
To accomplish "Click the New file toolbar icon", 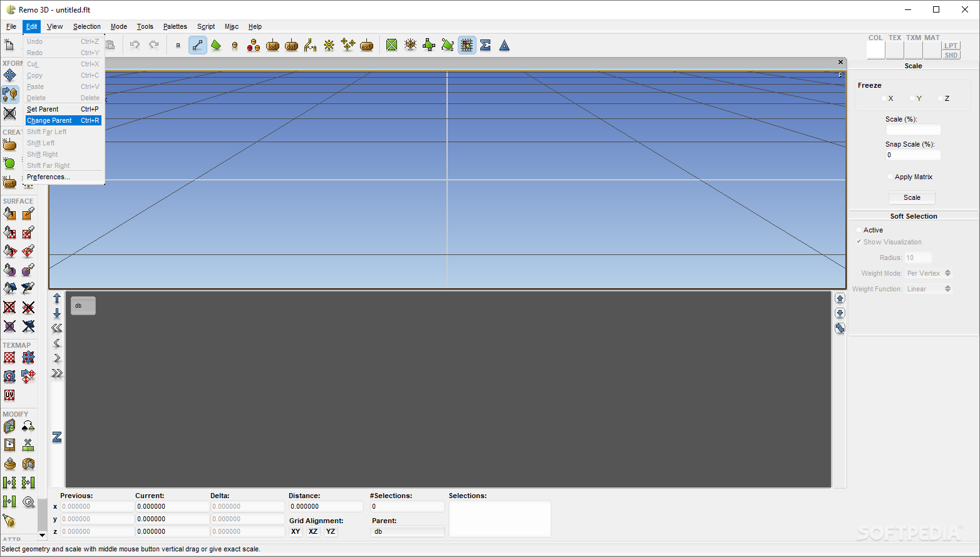I will pyautogui.click(x=9, y=44).
